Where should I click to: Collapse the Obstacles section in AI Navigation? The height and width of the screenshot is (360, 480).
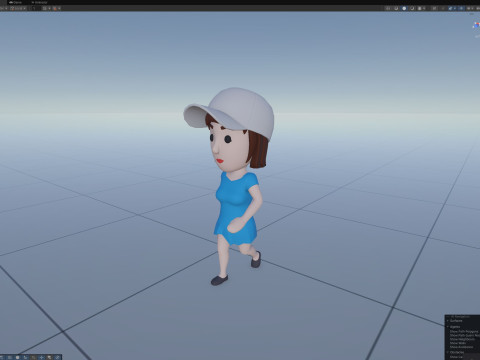[x=447, y=352]
